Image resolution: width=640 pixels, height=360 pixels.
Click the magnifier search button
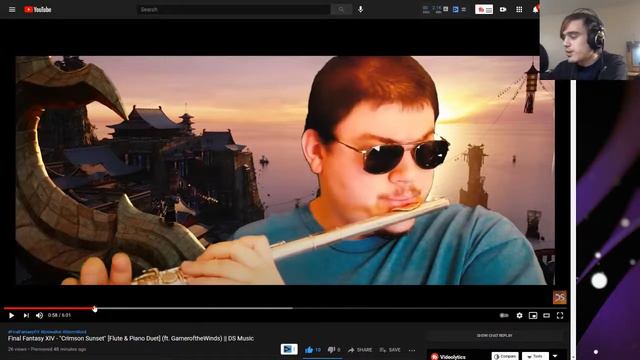pos(341,9)
